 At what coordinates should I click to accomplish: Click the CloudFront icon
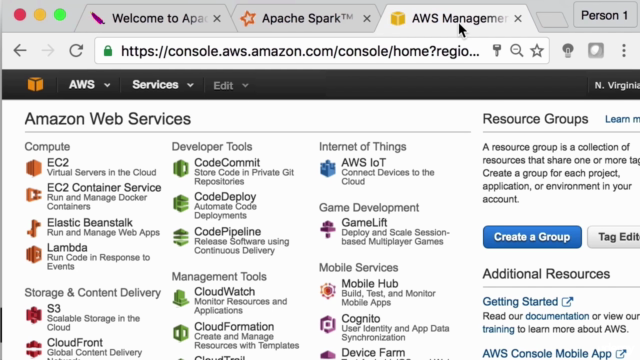[x=34, y=349]
